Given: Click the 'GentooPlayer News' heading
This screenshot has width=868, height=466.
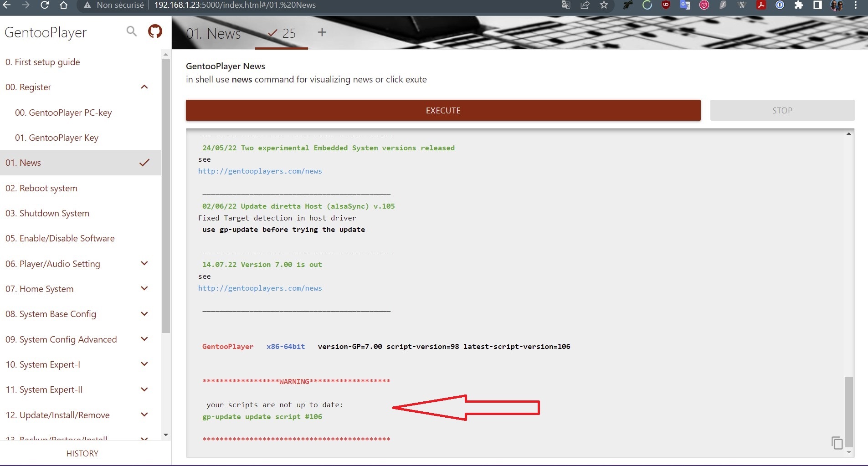Looking at the screenshot, I should click(x=226, y=66).
